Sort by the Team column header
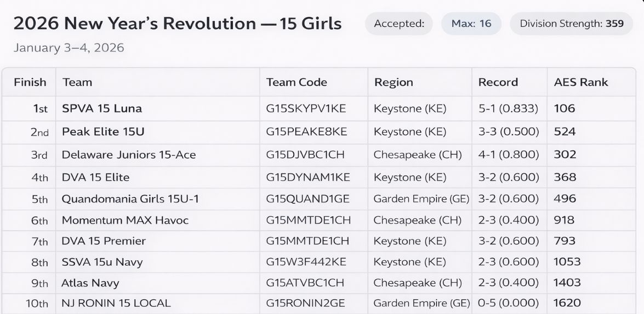The height and width of the screenshot is (314, 644). pos(77,82)
